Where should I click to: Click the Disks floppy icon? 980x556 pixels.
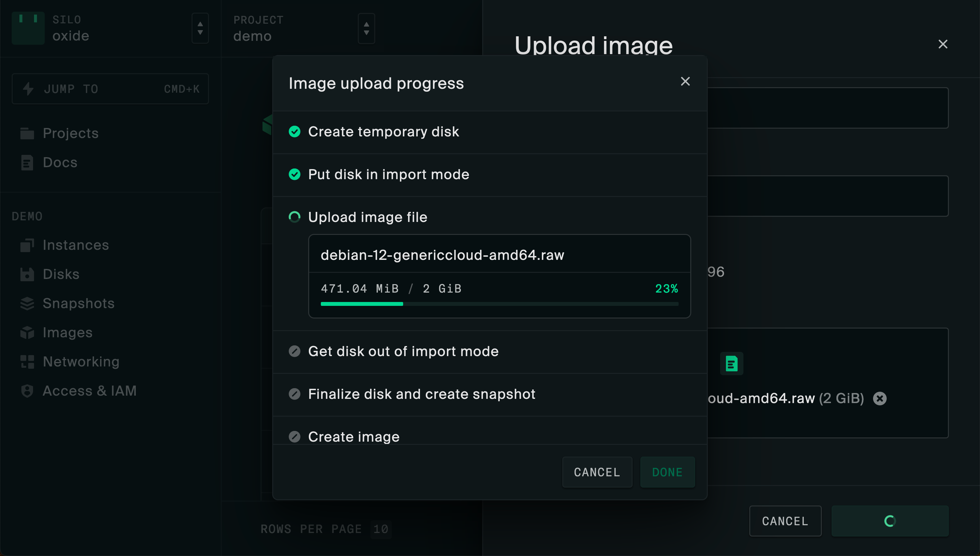27,274
